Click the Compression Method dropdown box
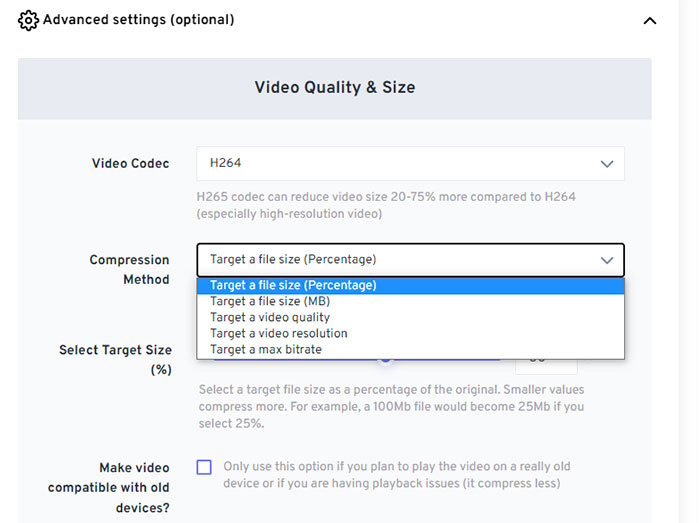 pos(410,260)
